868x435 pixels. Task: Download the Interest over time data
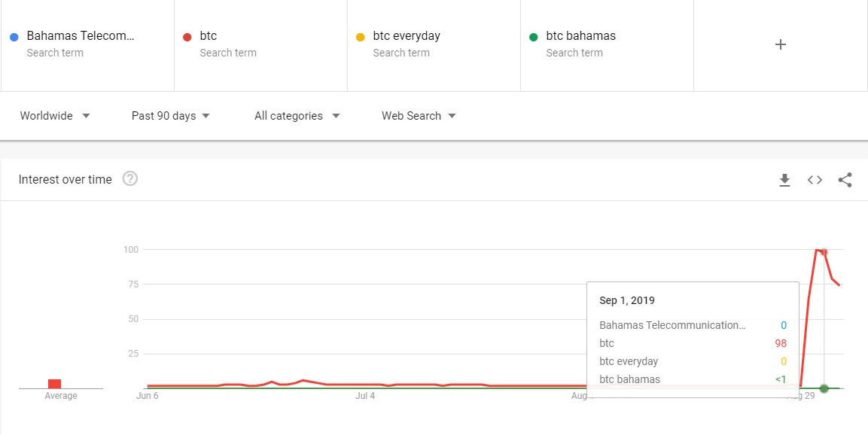point(784,180)
